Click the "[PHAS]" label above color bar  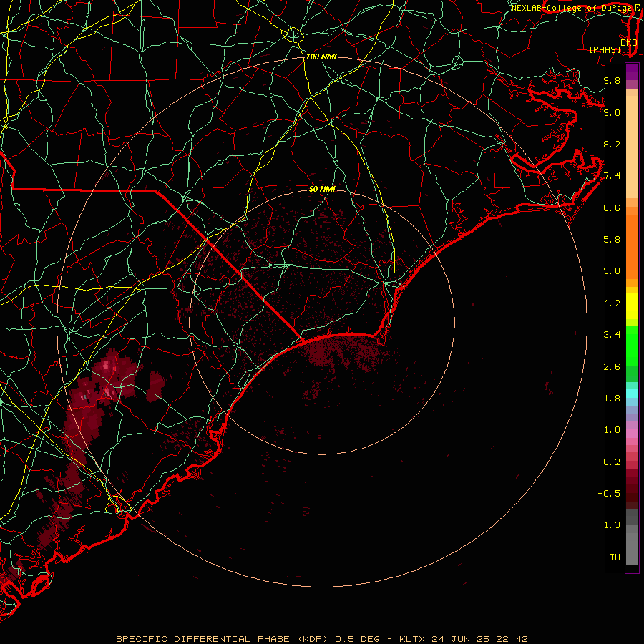pyautogui.click(x=605, y=49)
